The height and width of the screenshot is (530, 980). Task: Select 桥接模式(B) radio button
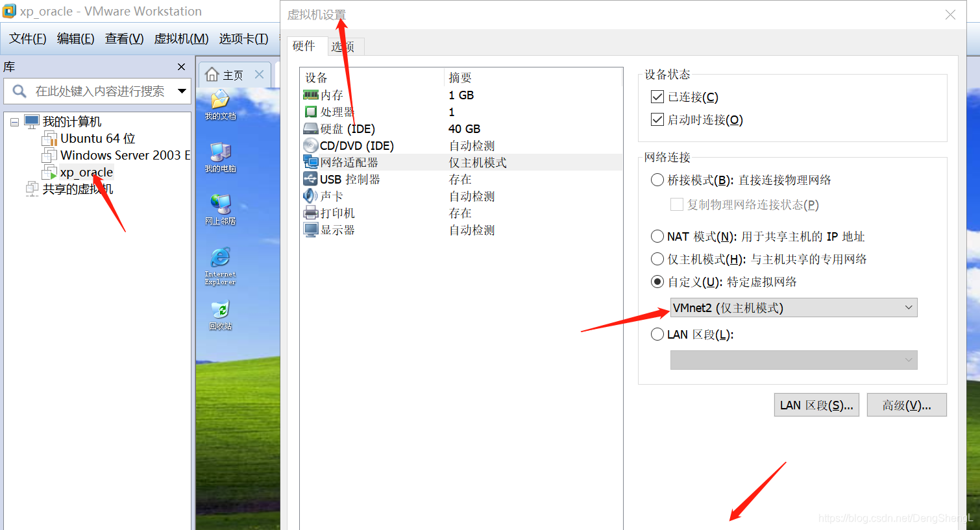click(x=657, y=180)
